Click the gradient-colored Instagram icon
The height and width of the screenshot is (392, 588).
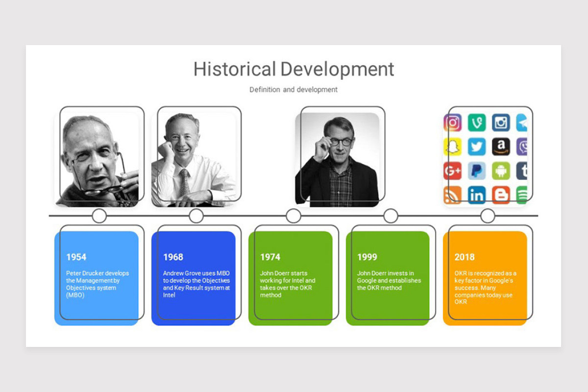point(452,122)
